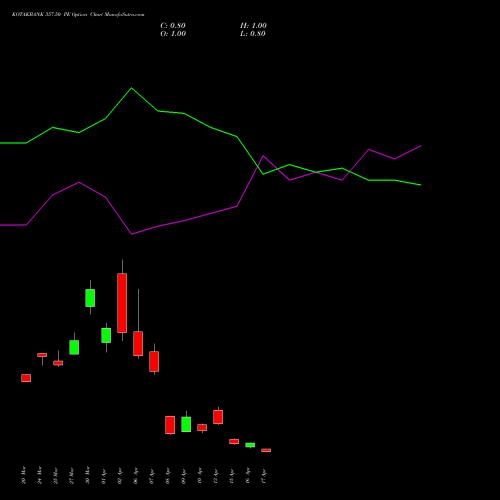This screenshot has width=500, height=500.
Task: Select the high value H: 1.00
Action: [253, 26]
